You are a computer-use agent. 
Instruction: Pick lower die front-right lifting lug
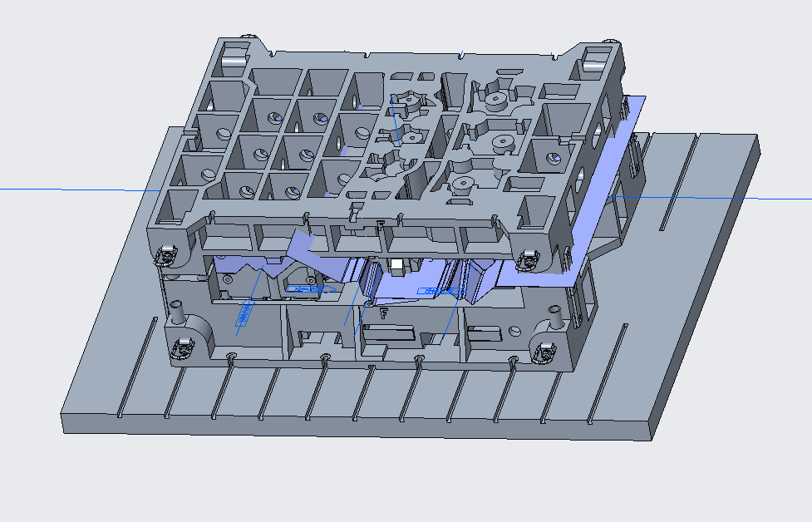(544, 352)
